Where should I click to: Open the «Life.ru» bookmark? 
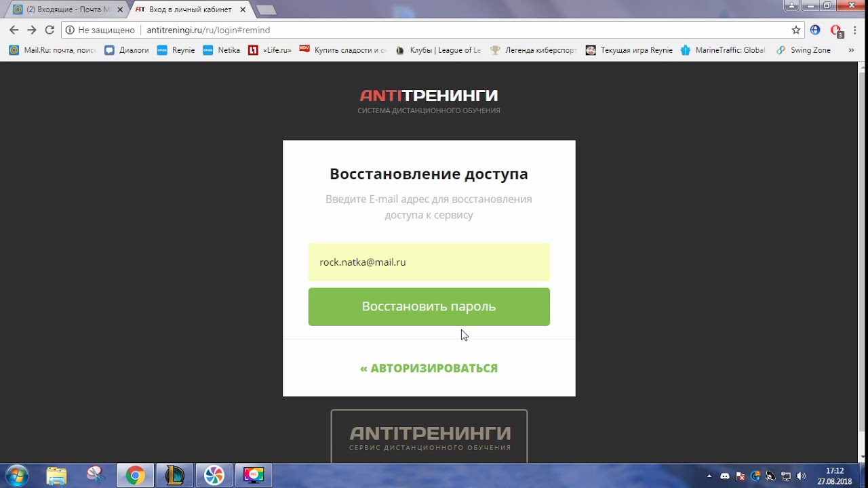point(270,50)
